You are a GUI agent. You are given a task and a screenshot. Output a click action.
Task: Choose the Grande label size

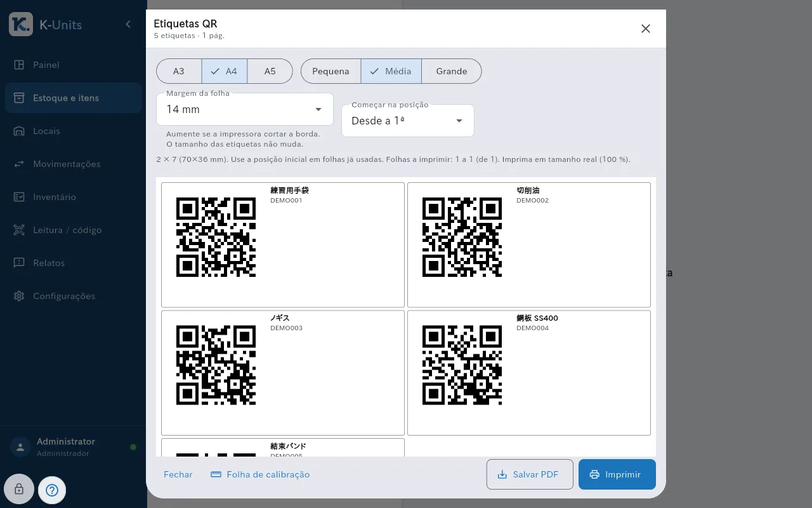coord(452,71)
